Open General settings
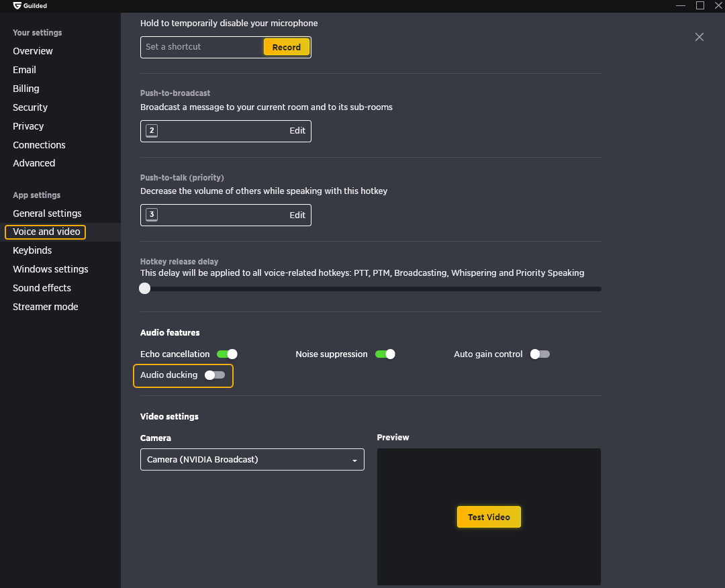Viewport: 725px width, 588px height. 47,213
